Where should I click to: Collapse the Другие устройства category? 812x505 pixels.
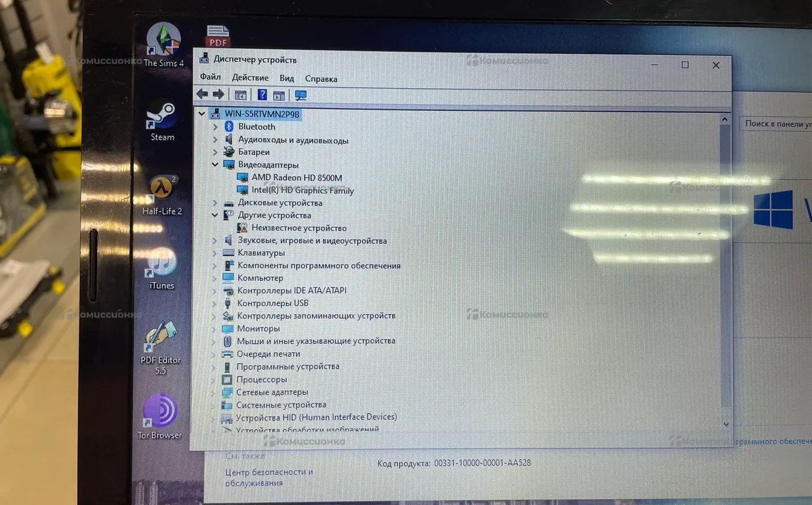215,215
